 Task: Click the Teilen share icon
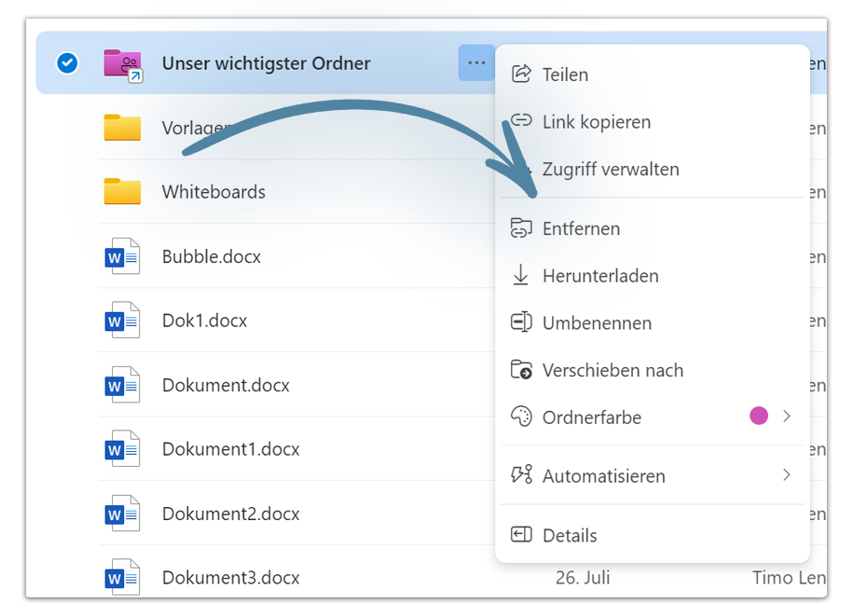520,75
